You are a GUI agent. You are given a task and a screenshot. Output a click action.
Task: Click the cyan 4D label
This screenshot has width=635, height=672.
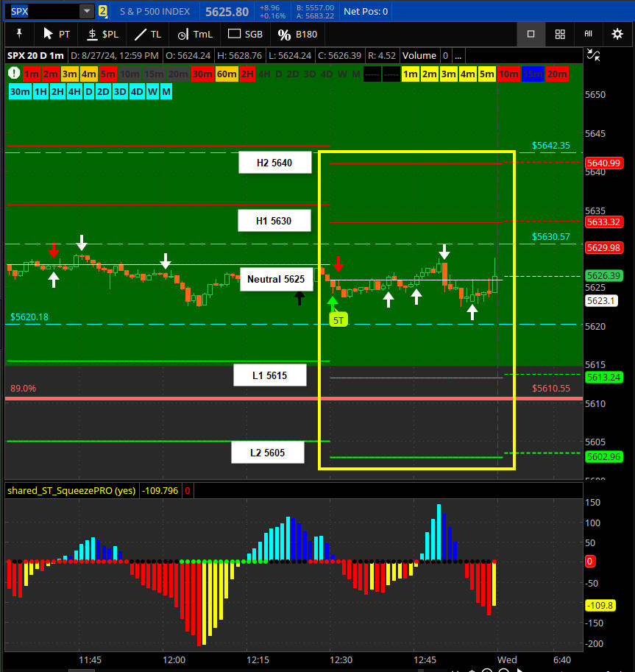(137, 92)
